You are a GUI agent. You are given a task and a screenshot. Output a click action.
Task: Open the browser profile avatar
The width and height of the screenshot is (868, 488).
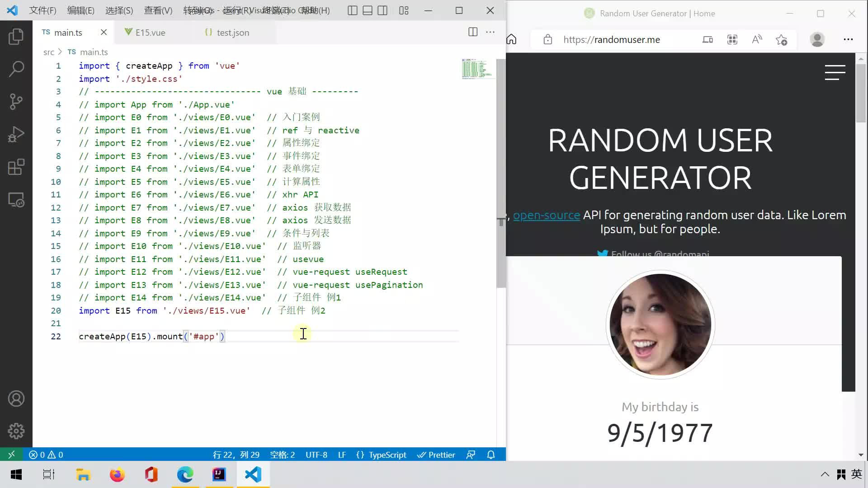817,39
